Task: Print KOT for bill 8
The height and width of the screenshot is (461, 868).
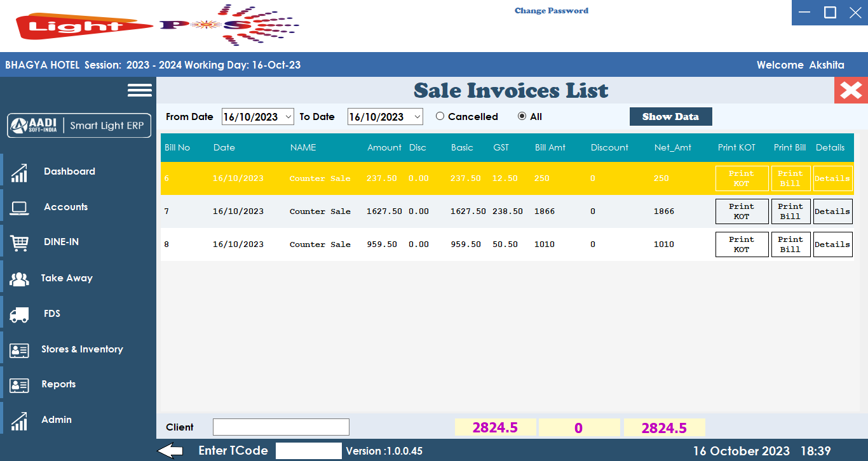Action: pyautogui.click(x=742, y=244)
